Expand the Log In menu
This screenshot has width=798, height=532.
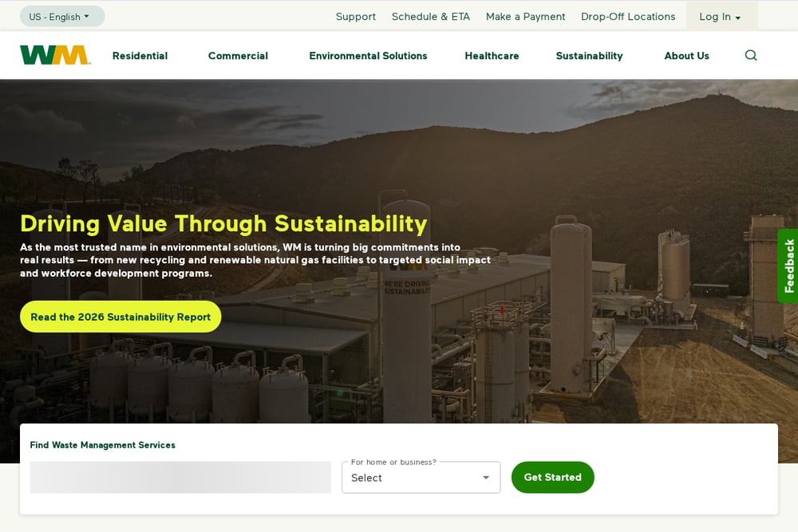[721, 16]
